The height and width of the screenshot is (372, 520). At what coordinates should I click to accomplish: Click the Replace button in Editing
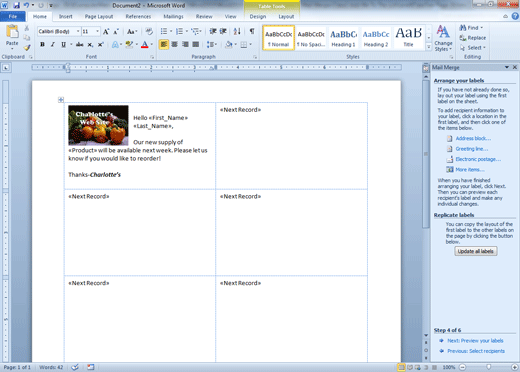point(473,38)
